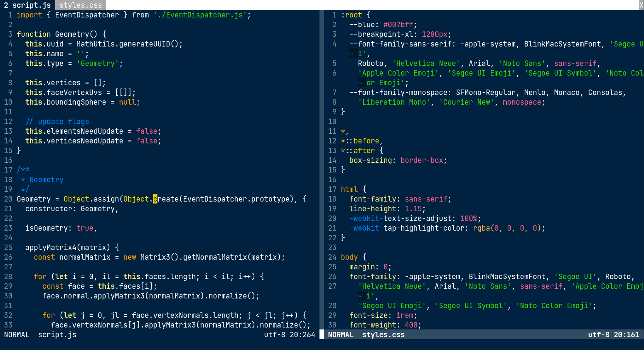
Task: Click the 'Geometry' type string literal
Action: [98, 63]
